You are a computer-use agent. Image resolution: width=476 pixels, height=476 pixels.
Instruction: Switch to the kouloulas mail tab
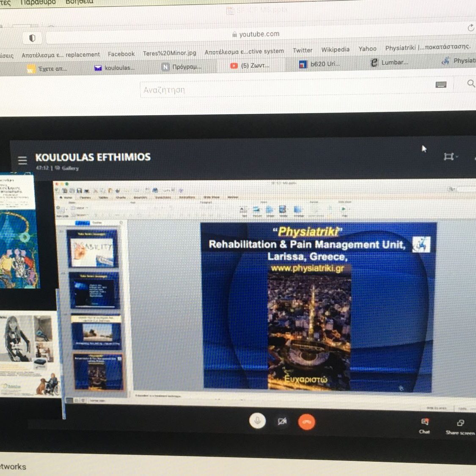pos(115,68)
